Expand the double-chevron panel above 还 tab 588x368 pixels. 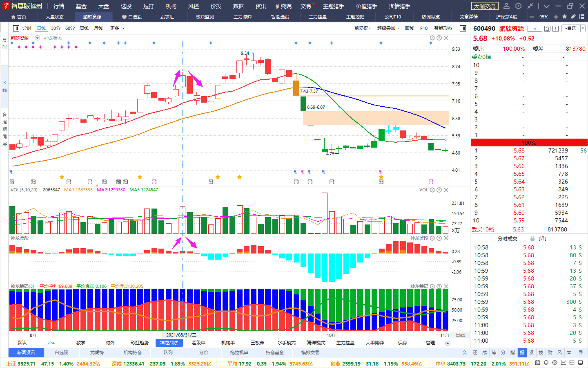coord(465,352)
